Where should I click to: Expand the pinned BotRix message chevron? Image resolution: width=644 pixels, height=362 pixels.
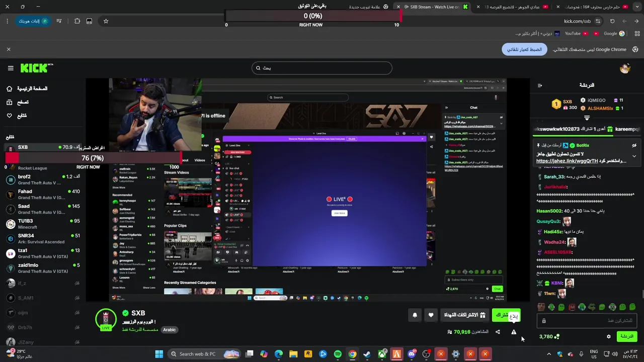point(634,156)
